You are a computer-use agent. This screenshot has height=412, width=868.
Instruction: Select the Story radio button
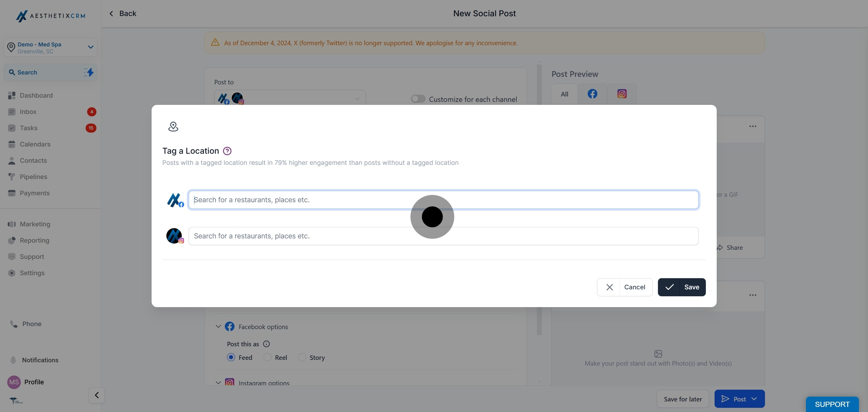coord(302,357)
